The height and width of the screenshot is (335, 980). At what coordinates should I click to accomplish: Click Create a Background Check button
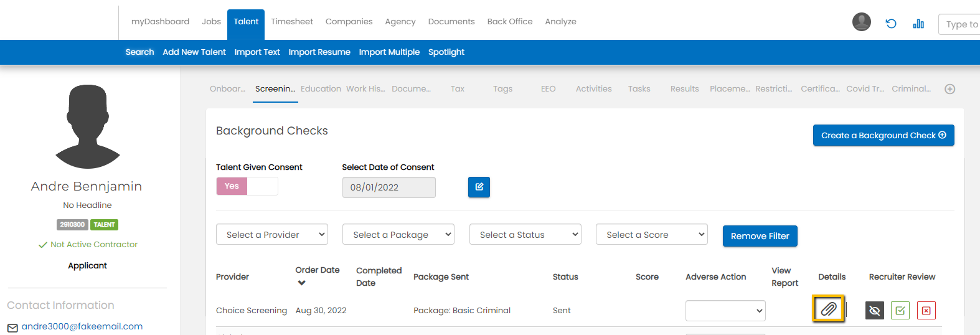click(x=883, y=135)
